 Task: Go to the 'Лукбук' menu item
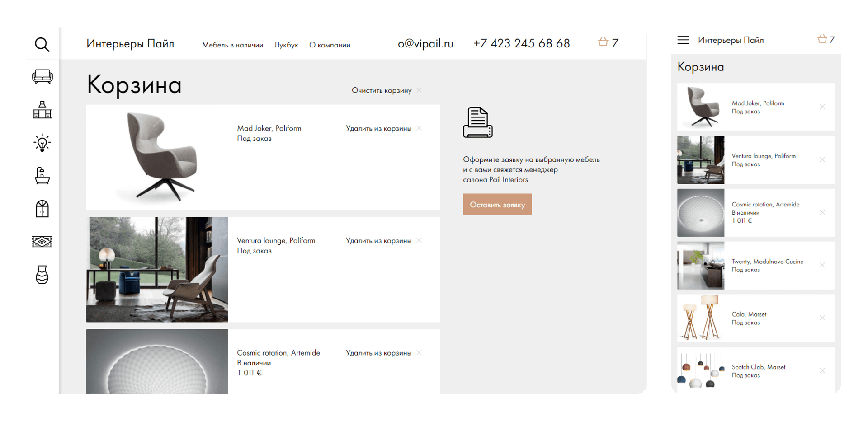pos(286,45)
